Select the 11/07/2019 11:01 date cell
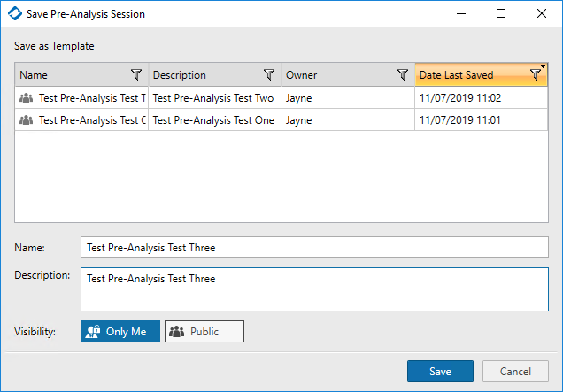 tap(482, 119)
